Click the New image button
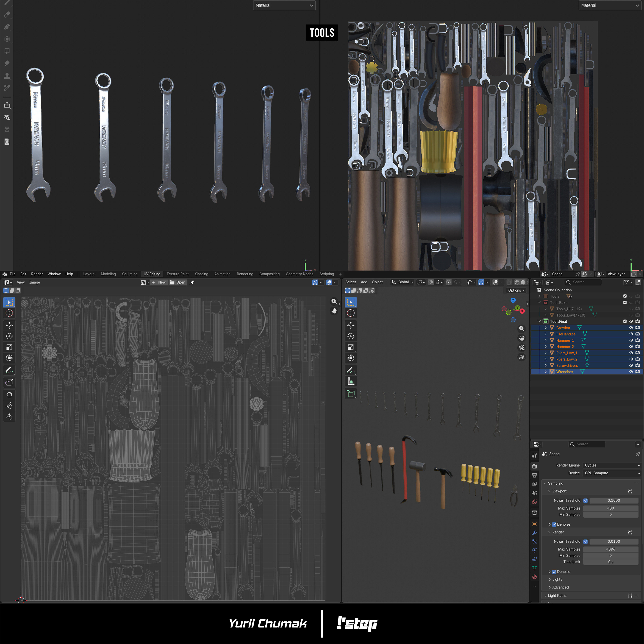Image resolution: width=644 pixels, height=644 pixels. point(159,282)
